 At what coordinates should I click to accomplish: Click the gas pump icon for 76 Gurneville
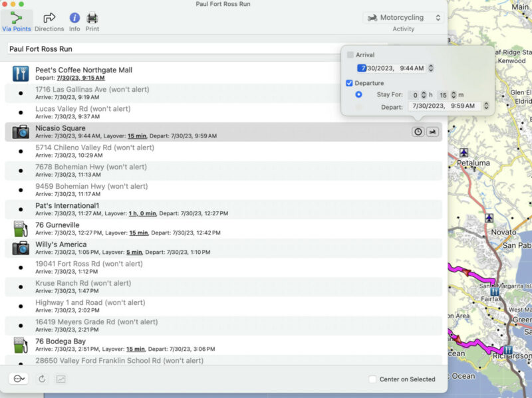pos(21,229)
